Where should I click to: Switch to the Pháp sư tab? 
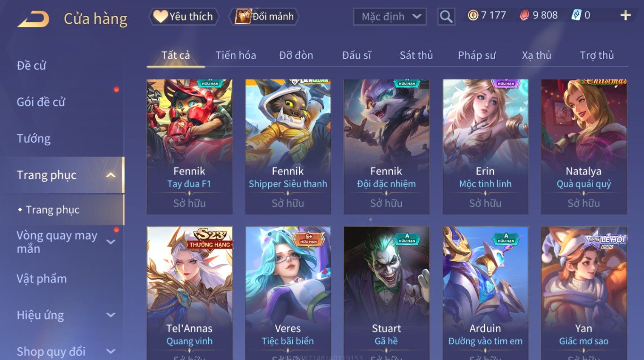tap(477, 55)
